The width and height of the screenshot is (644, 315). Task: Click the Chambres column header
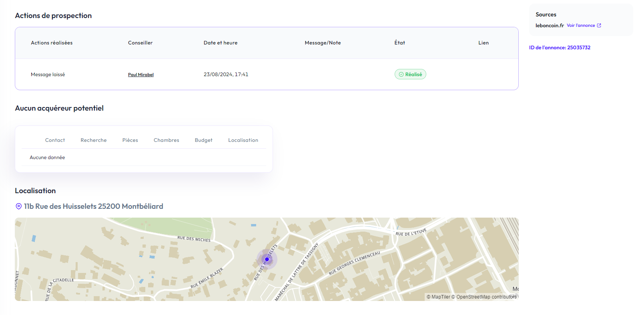[166, 140]
